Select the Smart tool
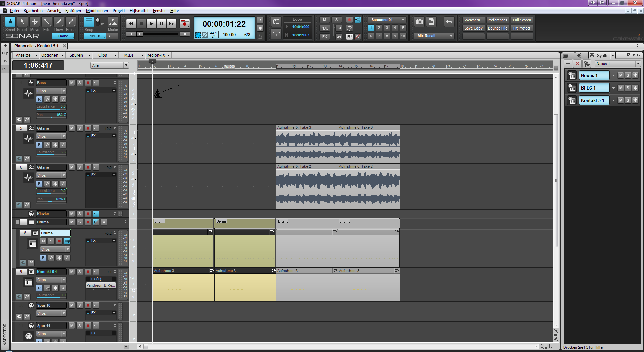644x352 pixels. coord(10,22)
